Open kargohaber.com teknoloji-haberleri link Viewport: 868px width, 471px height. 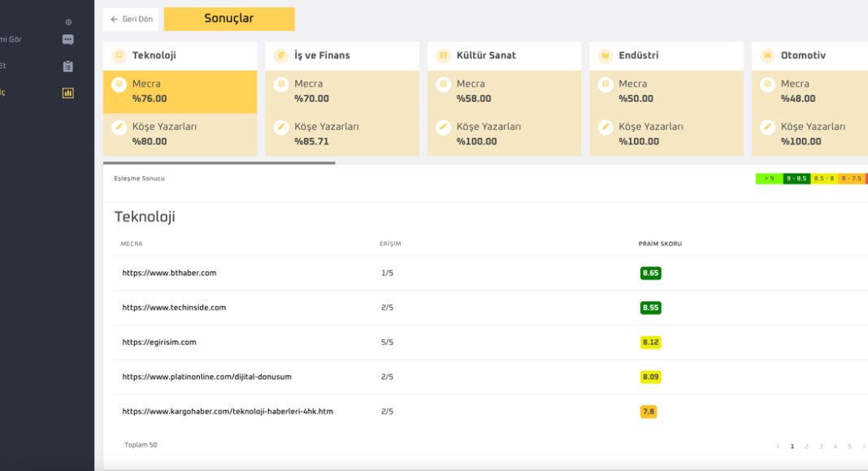coord(228,411)
